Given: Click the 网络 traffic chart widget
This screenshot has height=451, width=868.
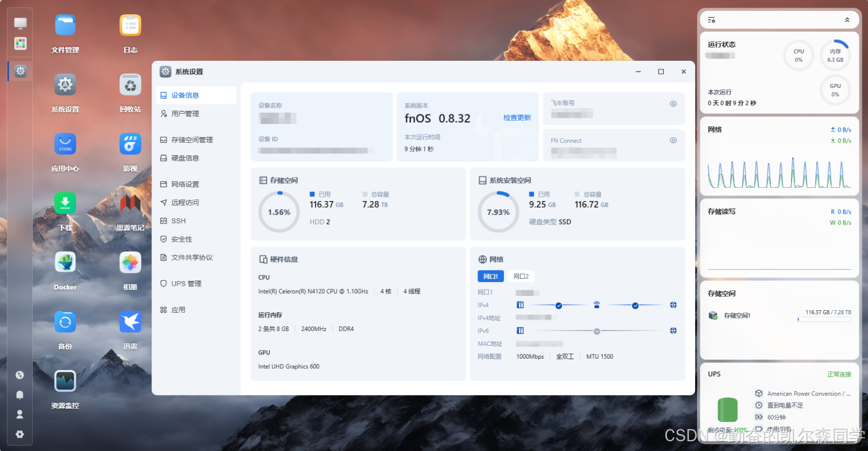Looking at the screenshot, I should [x=779, y=172].
